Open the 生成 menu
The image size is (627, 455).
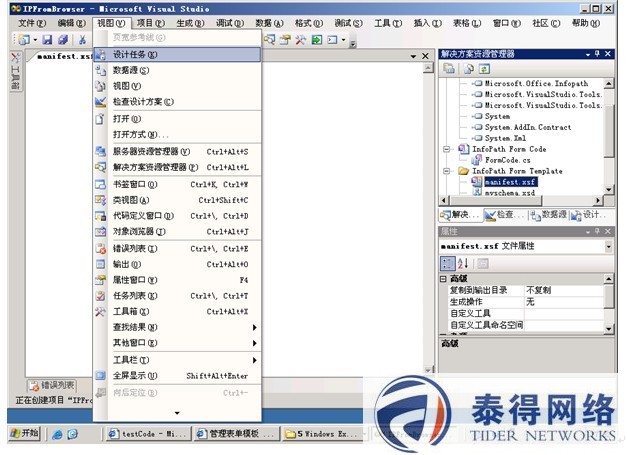tap(190, 23)
